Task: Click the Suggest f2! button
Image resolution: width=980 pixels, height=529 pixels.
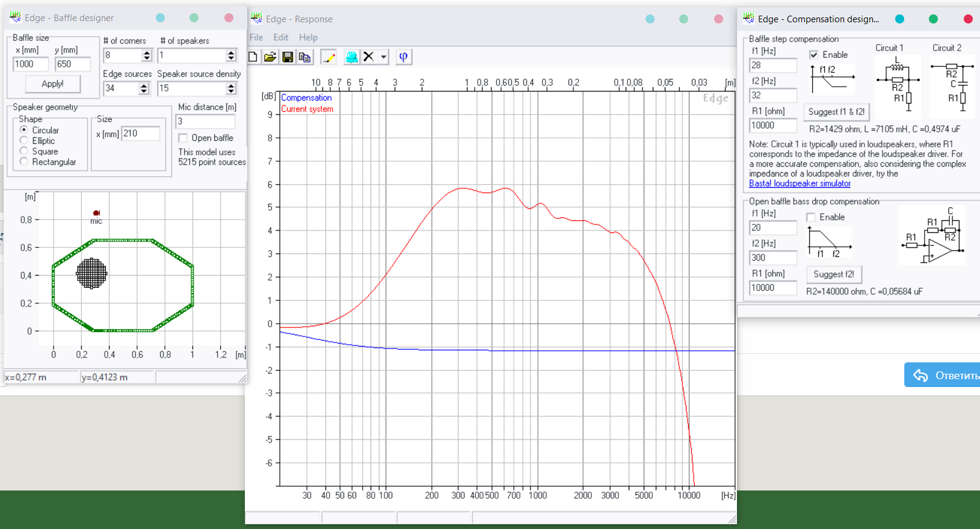Action: pyautogui.click(x=834, y=274)
